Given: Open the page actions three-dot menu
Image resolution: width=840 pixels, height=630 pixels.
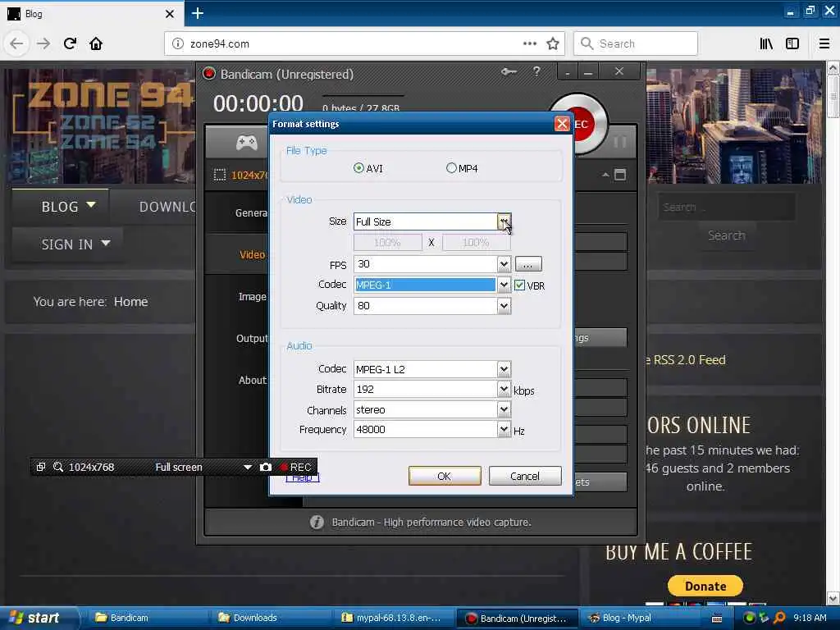Looking at the screenshot, I should (x=530, y=43).
